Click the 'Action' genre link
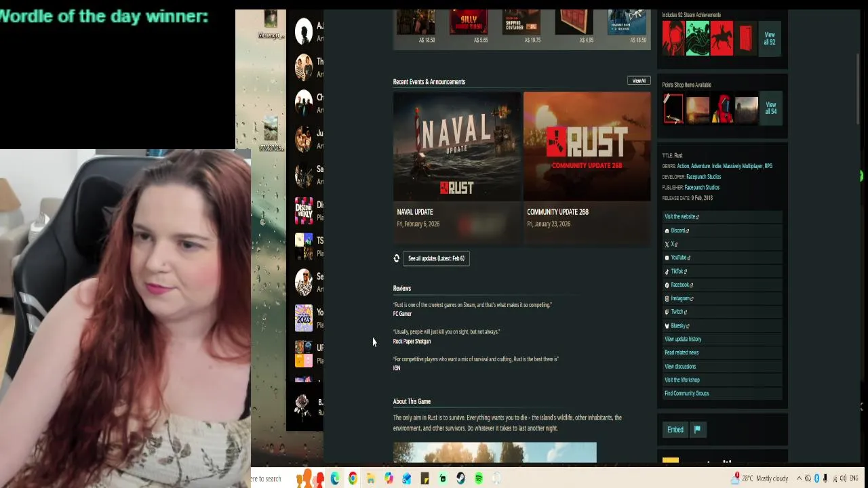868x488 pixels. 683,166
